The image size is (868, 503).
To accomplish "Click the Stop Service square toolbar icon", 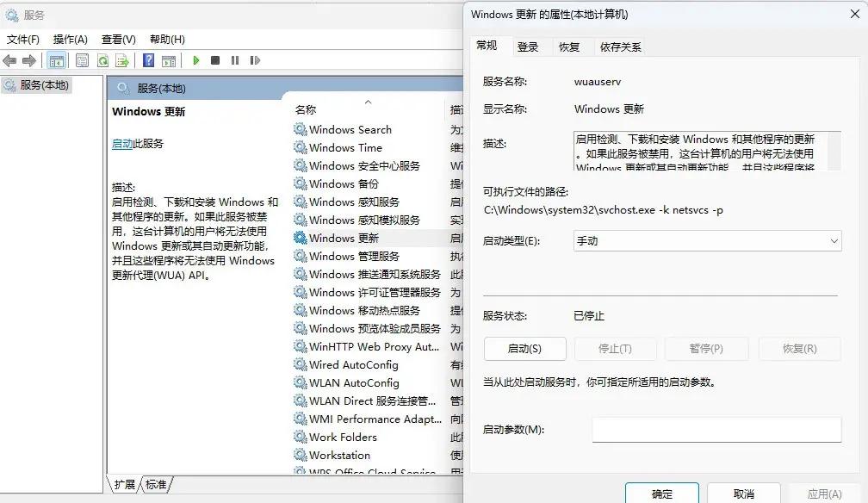I will [215, 60].
